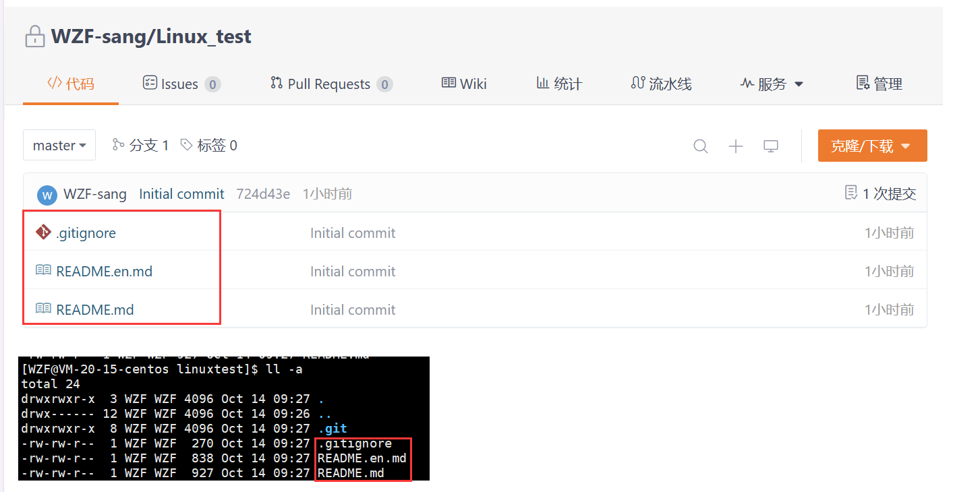Open the Web IDE monitor icon
Viewport: 980px width, 492px height.
771,146
